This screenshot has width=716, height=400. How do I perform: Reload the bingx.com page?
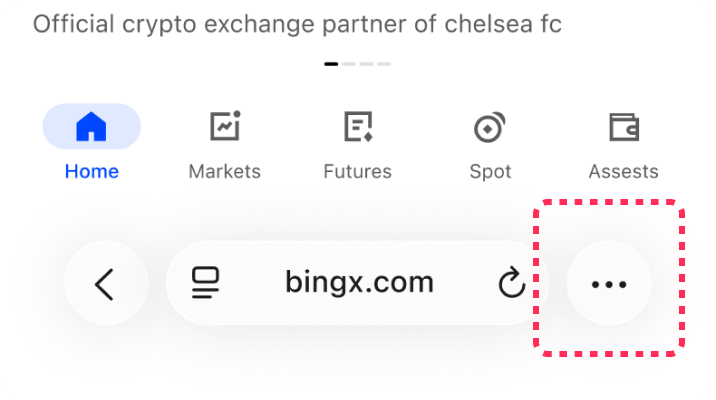click(x=511, y=285)
